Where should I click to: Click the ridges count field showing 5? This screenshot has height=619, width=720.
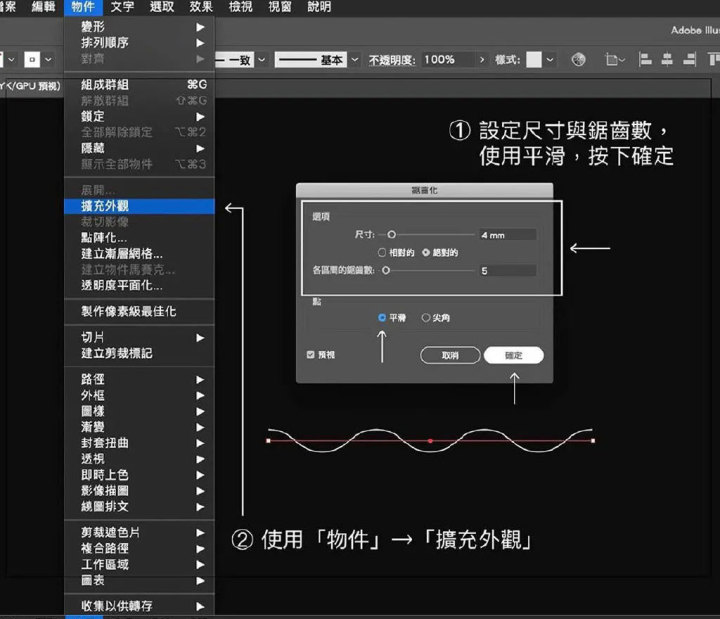(507, 271)
